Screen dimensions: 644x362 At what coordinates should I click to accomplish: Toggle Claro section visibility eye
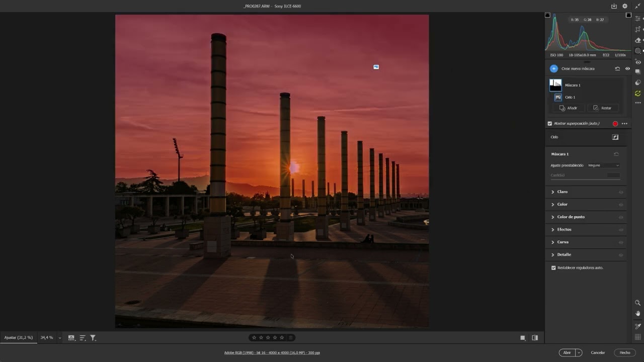[621, 192]
